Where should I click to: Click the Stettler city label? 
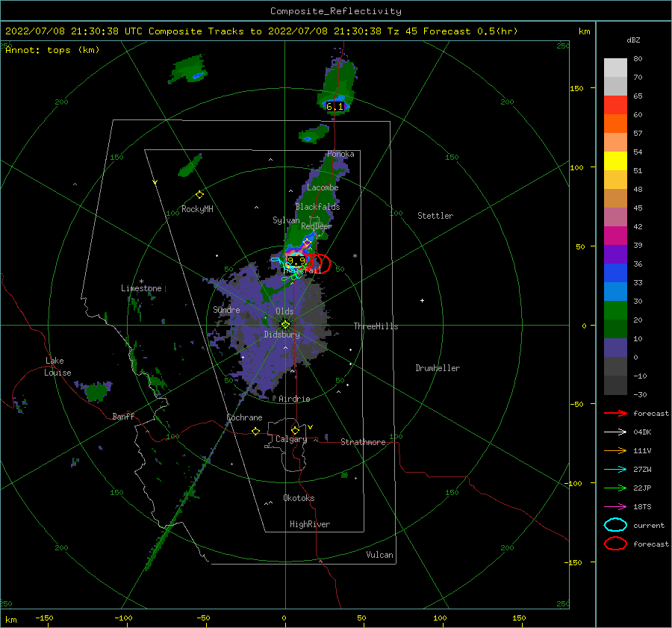pyautogui.click(x=435, y=216)
